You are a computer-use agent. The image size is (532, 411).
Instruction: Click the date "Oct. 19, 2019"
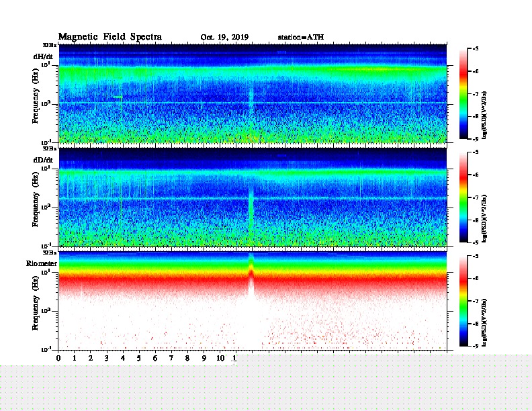pyautogui.click(x=224, y=38)
